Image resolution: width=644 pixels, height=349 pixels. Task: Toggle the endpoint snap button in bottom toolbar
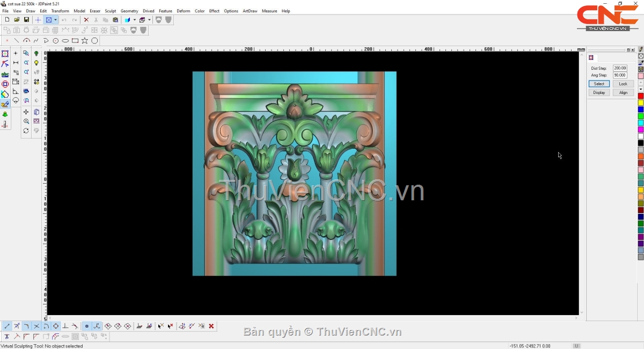(x=7, y=326)
